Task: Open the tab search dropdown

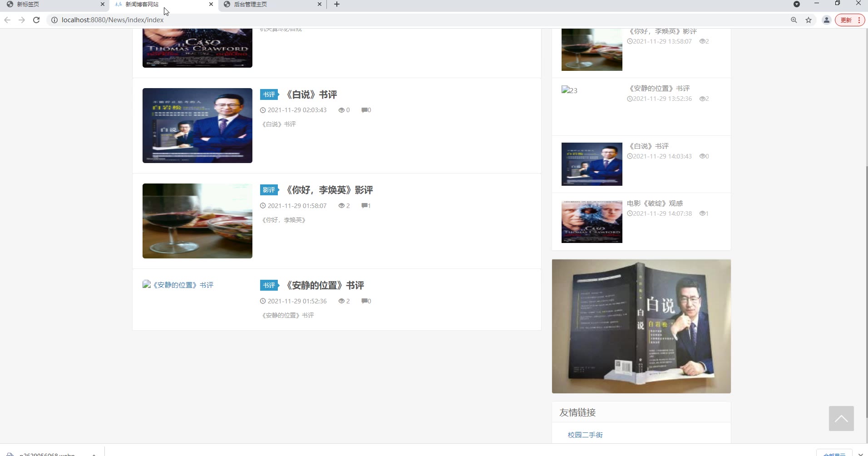Action: pyautogui.click(x=797, y=4)
